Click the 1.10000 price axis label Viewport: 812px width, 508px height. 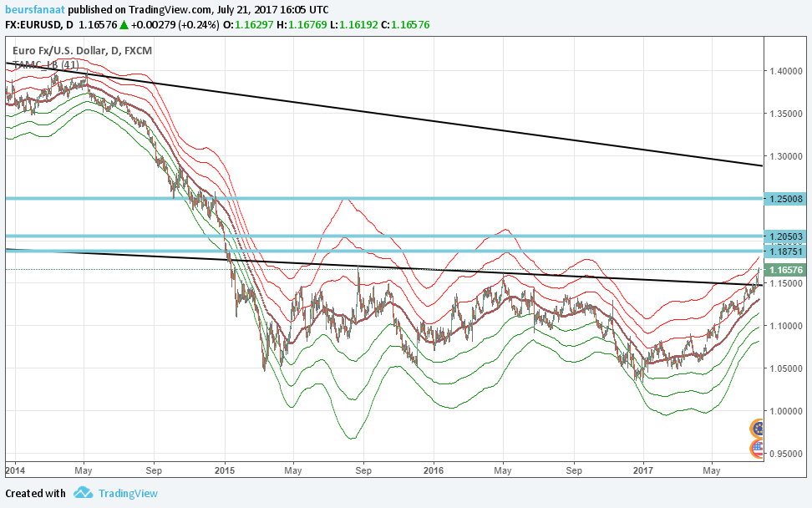785,326
